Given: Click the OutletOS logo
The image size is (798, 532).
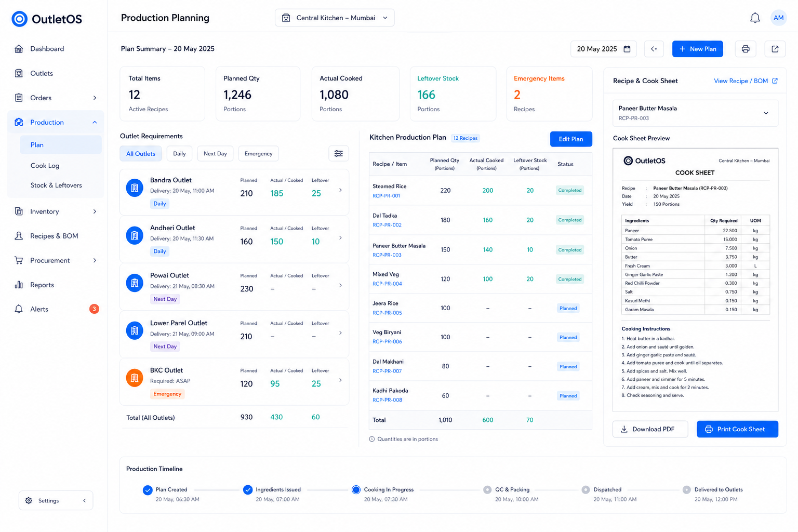Looking at the screenshot, I should 47,19.
